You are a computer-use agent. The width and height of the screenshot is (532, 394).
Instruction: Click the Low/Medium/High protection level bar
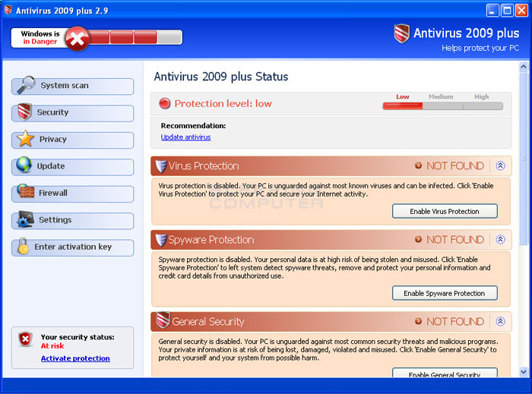(443, 106)
